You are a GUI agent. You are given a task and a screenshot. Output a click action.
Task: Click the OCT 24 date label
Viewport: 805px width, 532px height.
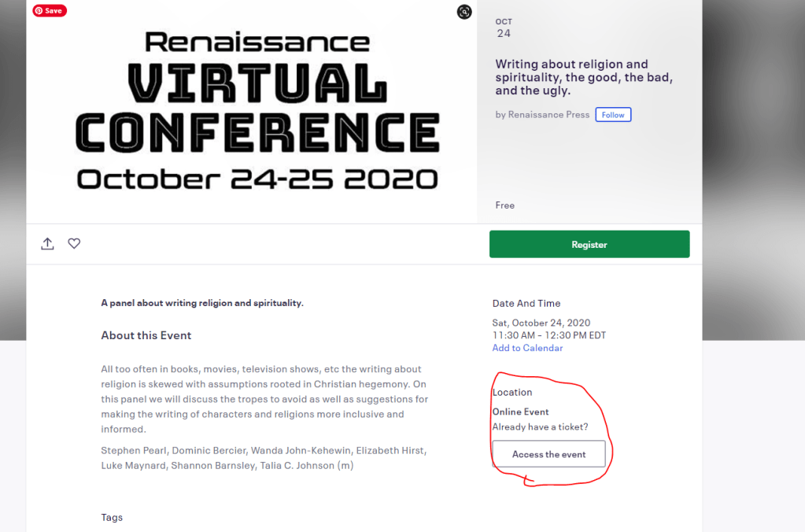point(504,27)
